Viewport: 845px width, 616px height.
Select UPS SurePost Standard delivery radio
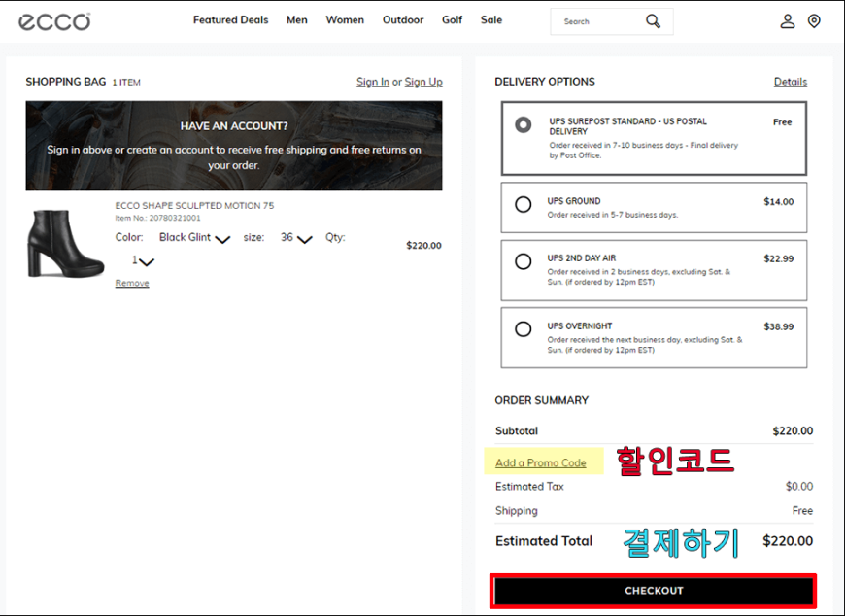523,125
